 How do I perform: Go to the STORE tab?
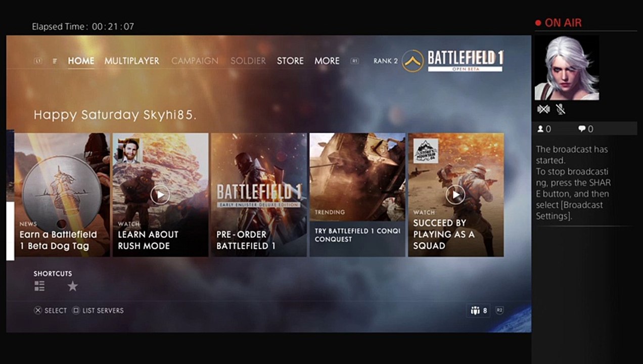pyautogui.click(x=290, y=61)
